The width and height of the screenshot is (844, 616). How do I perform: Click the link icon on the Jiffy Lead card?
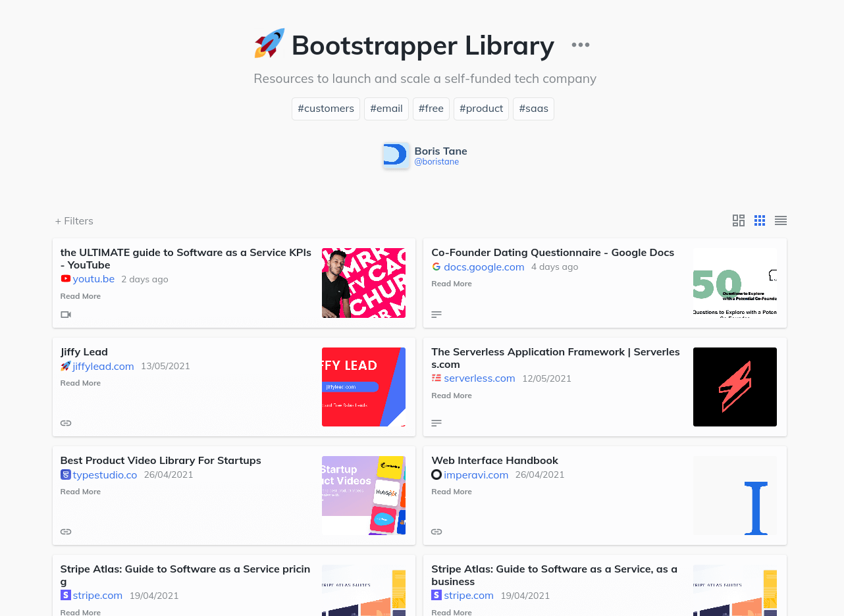(66, 423)
